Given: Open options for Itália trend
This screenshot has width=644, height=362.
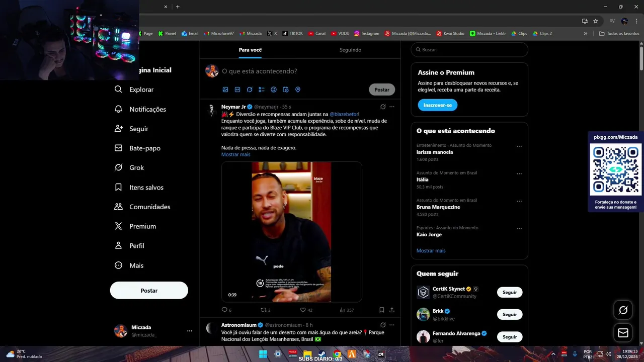Looking at the screenshot, I should click(x=519, y=174).
